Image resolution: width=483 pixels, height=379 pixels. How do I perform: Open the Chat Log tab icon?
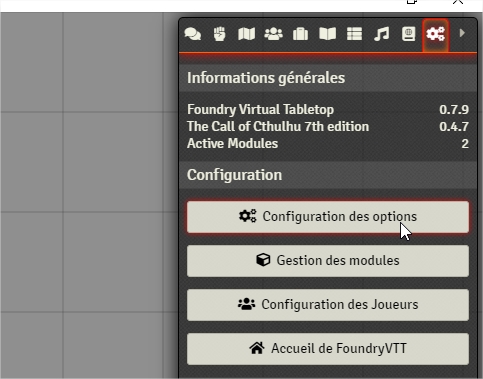pos(193,34)
